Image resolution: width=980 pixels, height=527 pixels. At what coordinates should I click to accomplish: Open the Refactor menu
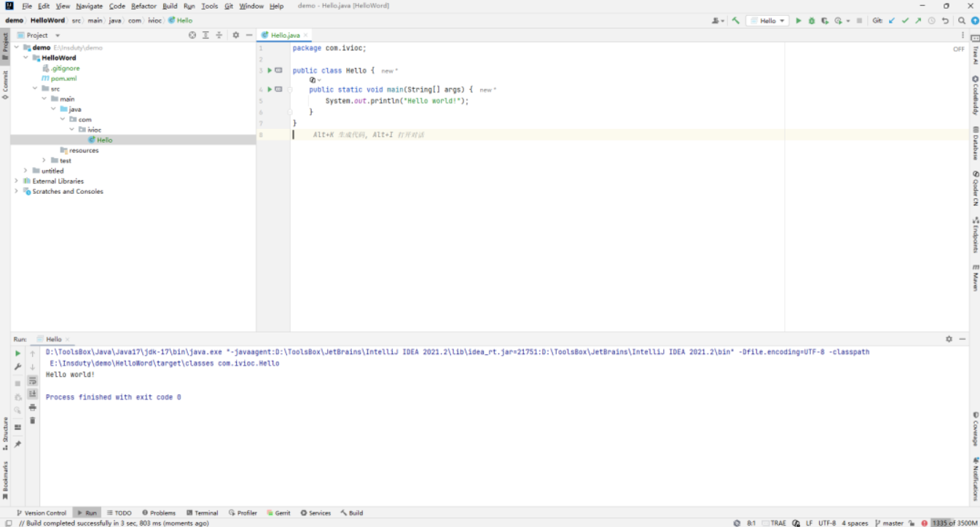(144, 6)
